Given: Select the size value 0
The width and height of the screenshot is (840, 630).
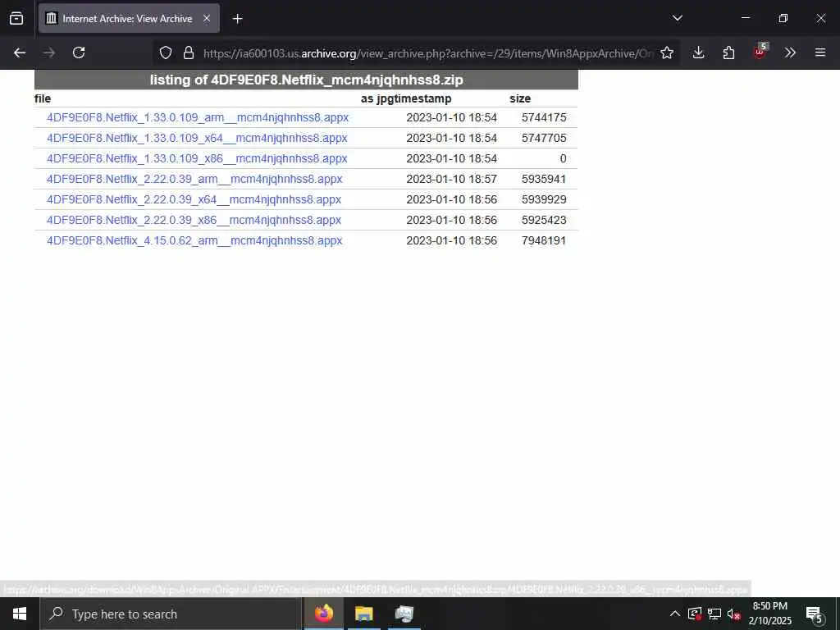Looking at the screenshot, I should [x=563, y=158].
